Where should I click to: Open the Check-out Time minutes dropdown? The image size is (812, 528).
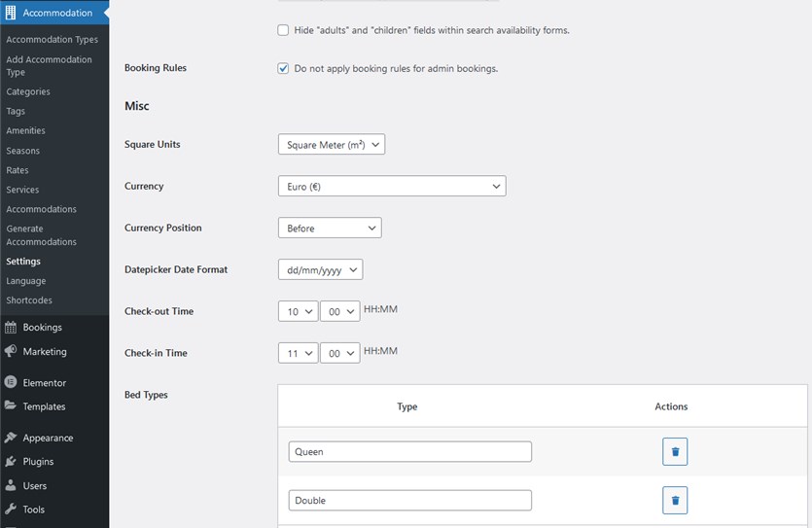pyautogui.click(x=339, y=311)
